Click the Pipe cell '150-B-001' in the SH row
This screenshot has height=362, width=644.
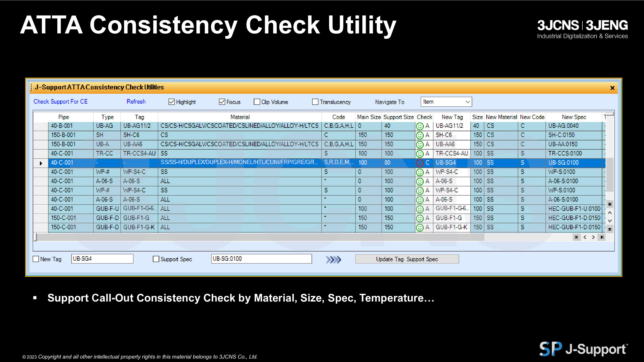point(71,135)
